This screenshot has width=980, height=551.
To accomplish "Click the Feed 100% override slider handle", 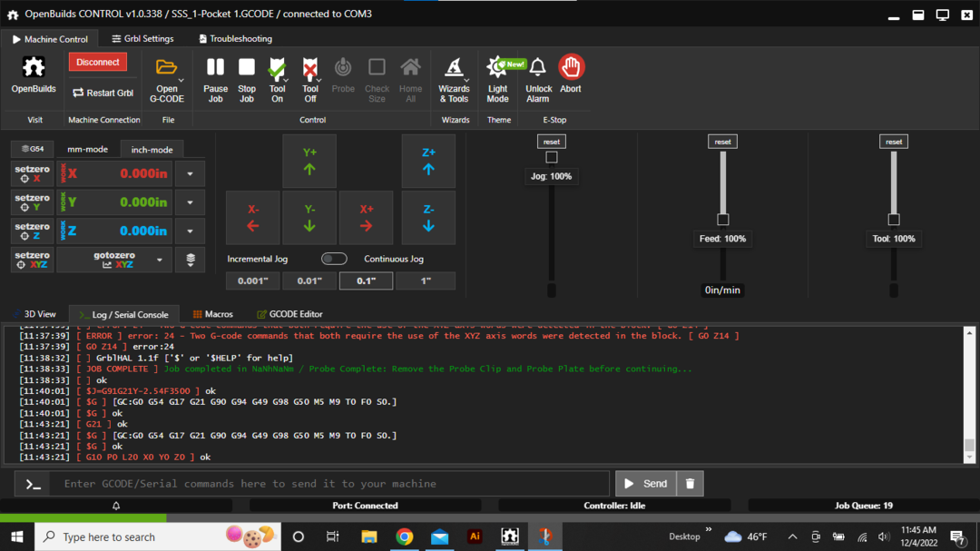I will click(x=722, y=220).
